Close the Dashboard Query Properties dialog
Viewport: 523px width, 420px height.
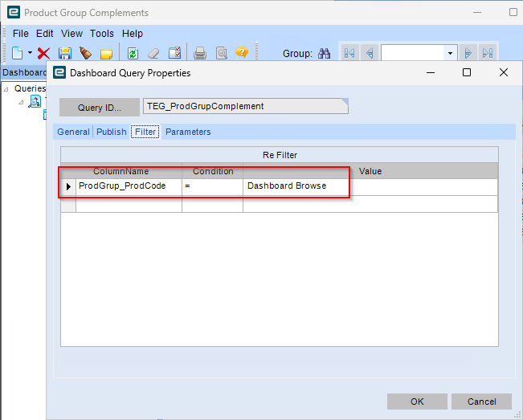pos(504,72)
